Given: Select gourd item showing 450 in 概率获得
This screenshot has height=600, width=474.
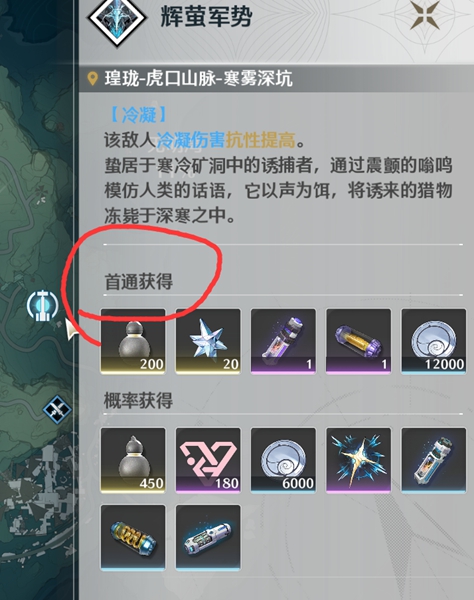Looking at the screenshot, I should pyautogui.click(x=133, y=460).
